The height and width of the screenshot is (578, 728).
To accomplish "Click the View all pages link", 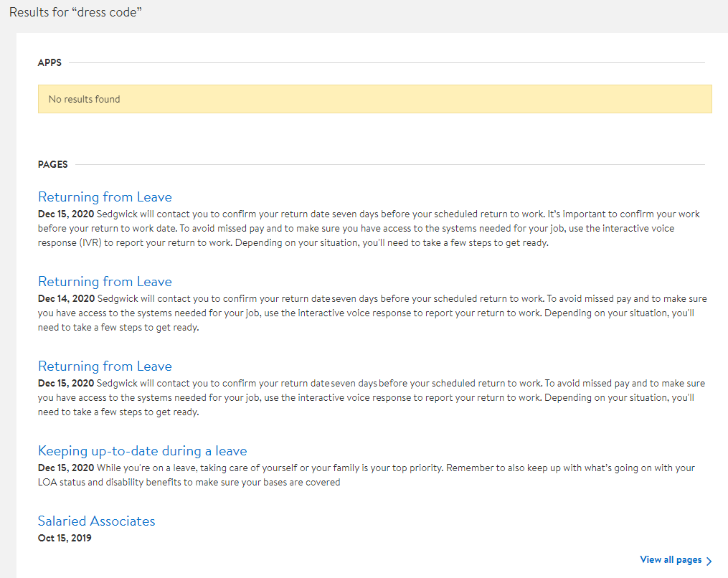I will [x=671, y=560].
